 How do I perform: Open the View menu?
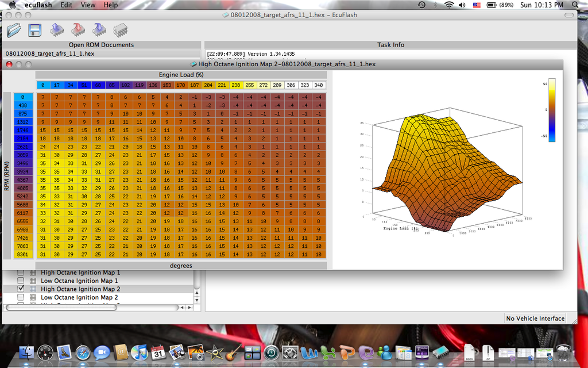(x=88, y=5)
